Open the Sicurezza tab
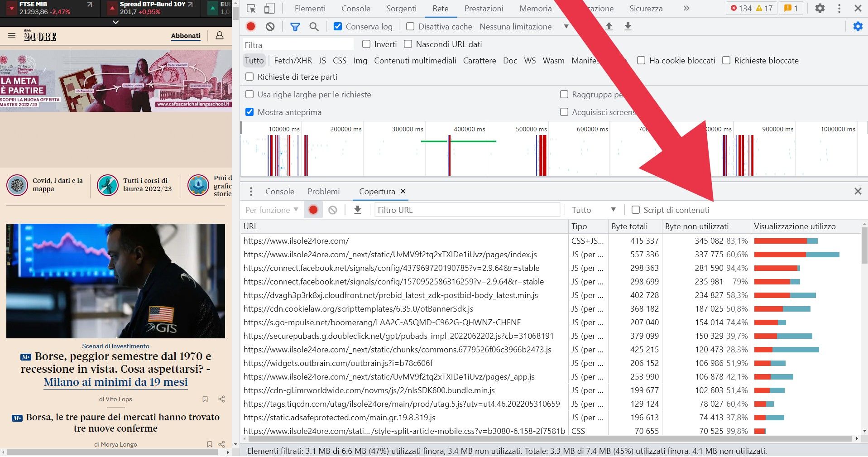 click(x=646, y=8)
